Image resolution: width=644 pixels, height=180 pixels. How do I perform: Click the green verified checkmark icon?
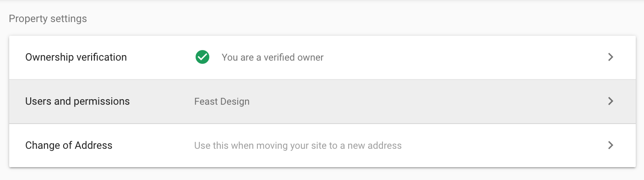pyautogui.click(x=202, y=57)
